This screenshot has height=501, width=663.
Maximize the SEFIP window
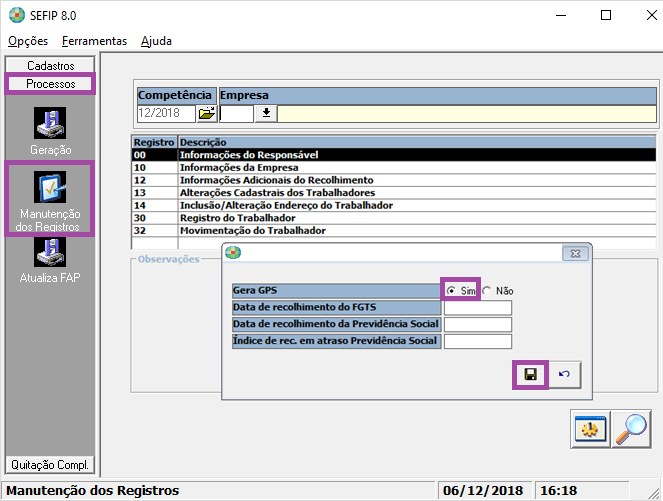(606, 15)
